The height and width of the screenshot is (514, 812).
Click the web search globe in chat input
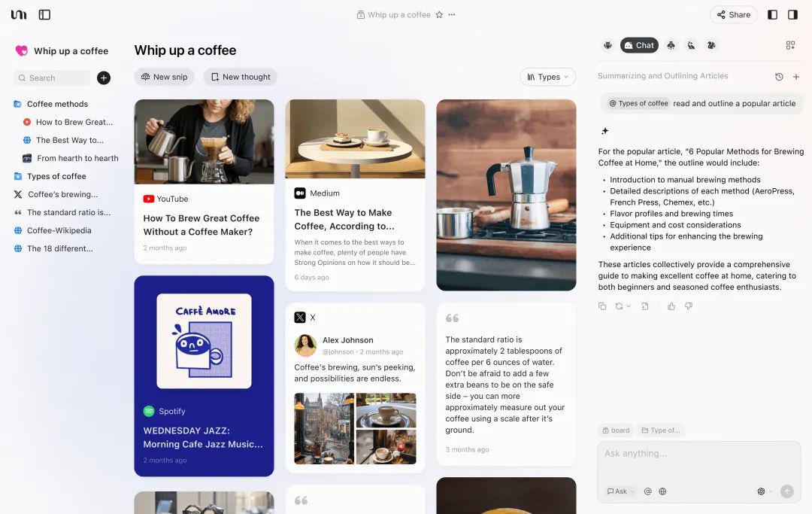(662, 491)
